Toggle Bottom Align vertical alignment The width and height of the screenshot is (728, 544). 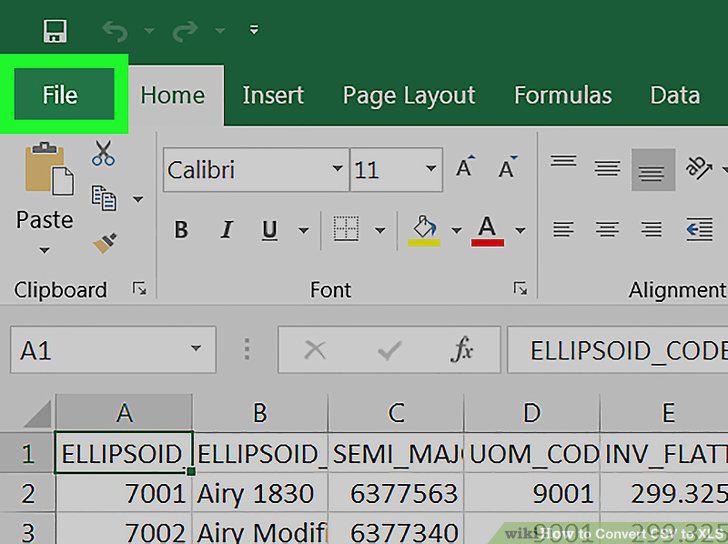tap(653, 170)
